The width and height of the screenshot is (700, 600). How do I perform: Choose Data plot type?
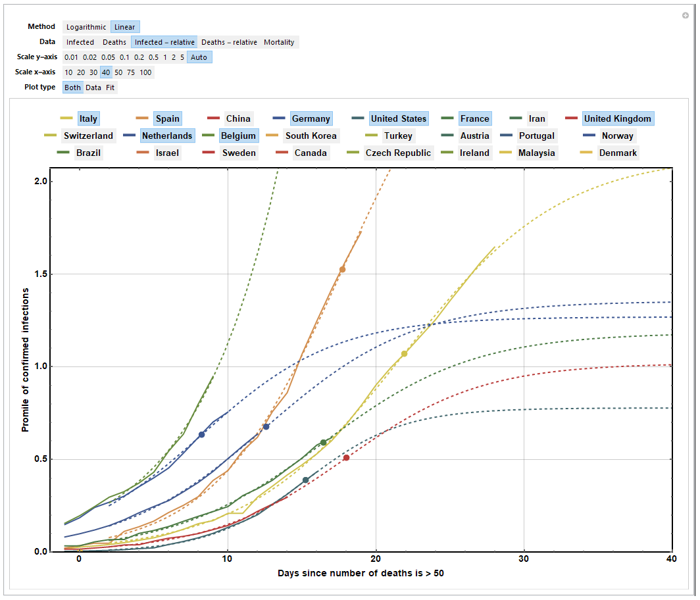click(93, 88)
